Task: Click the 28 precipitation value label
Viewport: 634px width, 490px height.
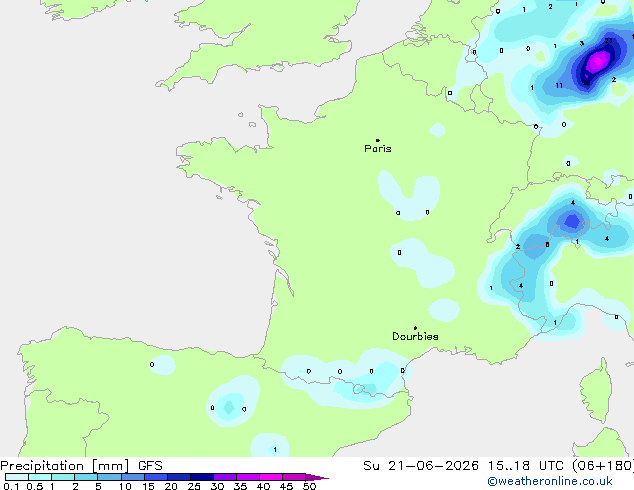Action: 586,83
